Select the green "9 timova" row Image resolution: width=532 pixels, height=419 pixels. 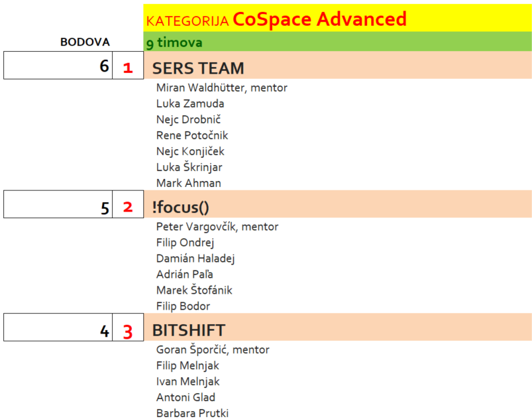[337, 42]
